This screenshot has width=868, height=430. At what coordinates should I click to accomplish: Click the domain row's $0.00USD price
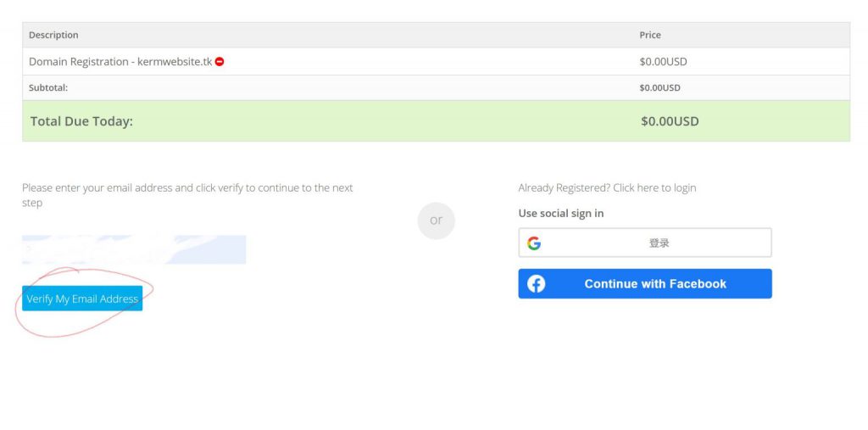[663, 62]
